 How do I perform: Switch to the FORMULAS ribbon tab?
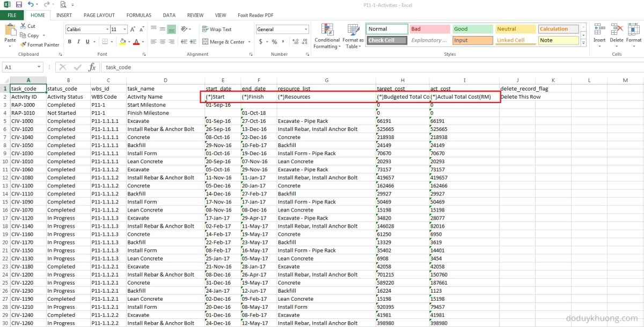point(138,15)
